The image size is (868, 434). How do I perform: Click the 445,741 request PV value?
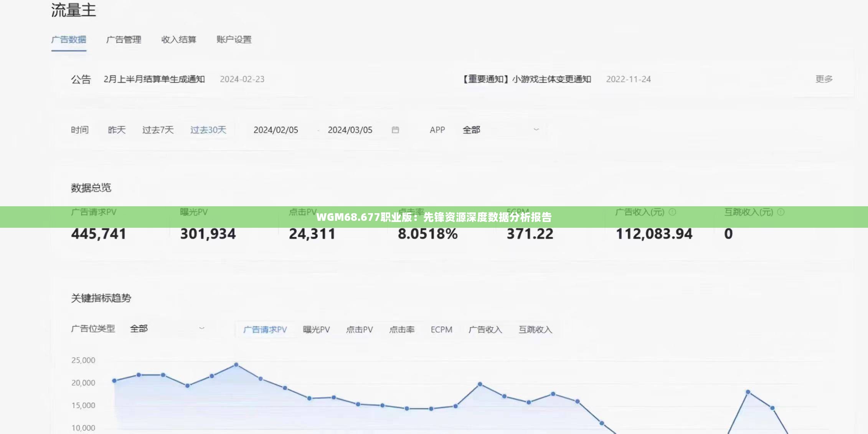pyautogui.click(x=99, y=234)
